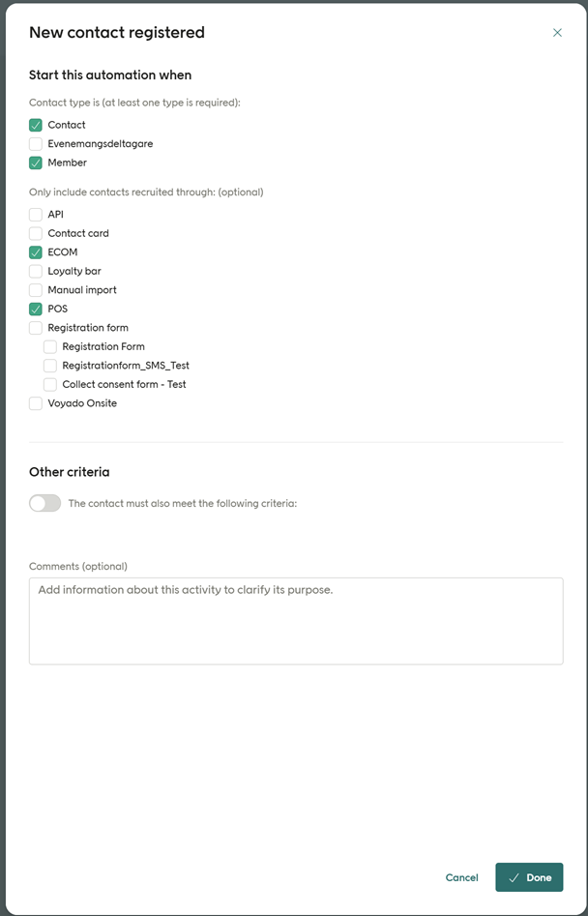Deselect the ECOM recruitment source

click(36, 252)
